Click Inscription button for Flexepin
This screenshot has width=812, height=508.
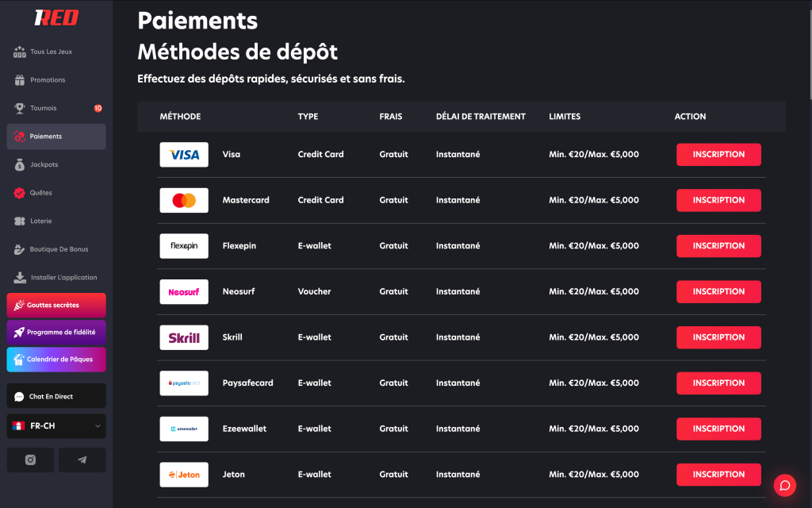pyautogui.click(x=718, y=246)
